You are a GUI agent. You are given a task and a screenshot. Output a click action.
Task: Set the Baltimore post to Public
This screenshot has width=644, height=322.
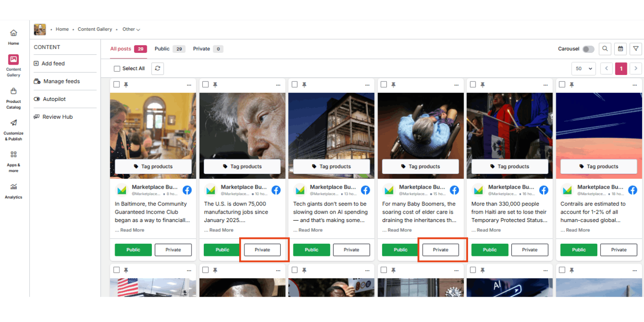[x=134, y=250]
